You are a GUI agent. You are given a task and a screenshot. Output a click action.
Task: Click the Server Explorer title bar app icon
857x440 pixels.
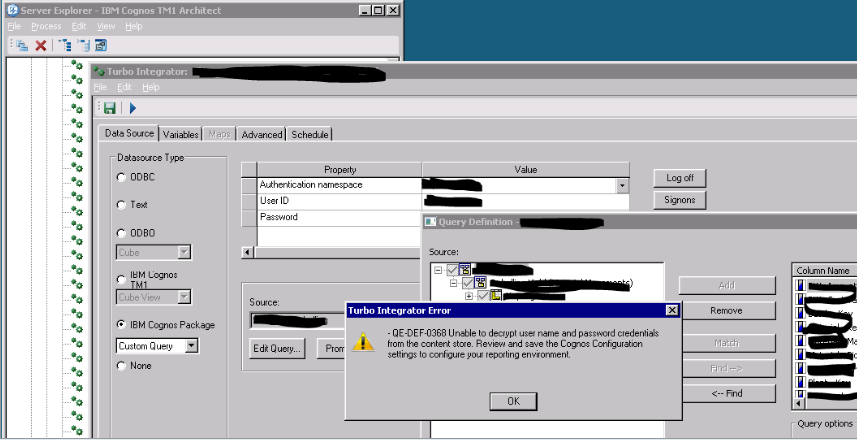(12, 10)
